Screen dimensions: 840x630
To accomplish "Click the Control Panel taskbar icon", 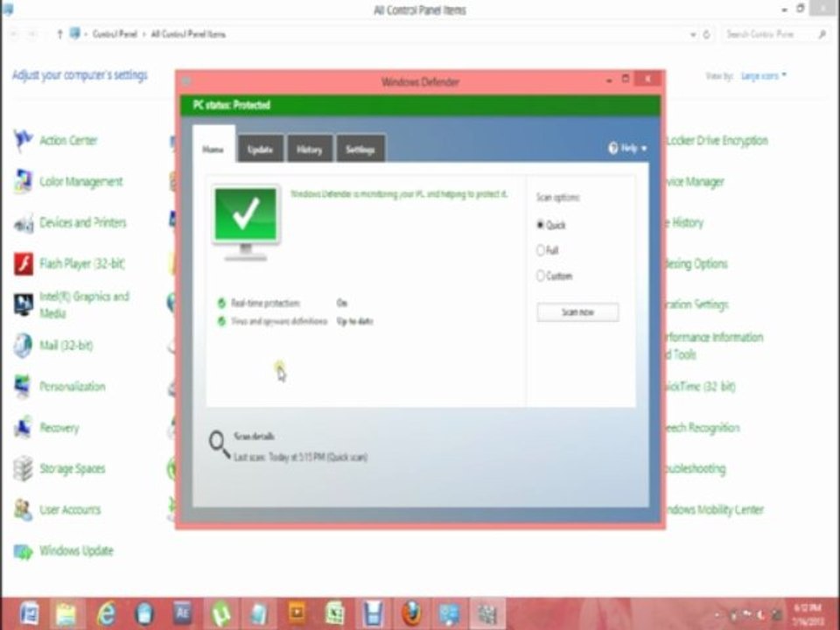I will [449, 614].
